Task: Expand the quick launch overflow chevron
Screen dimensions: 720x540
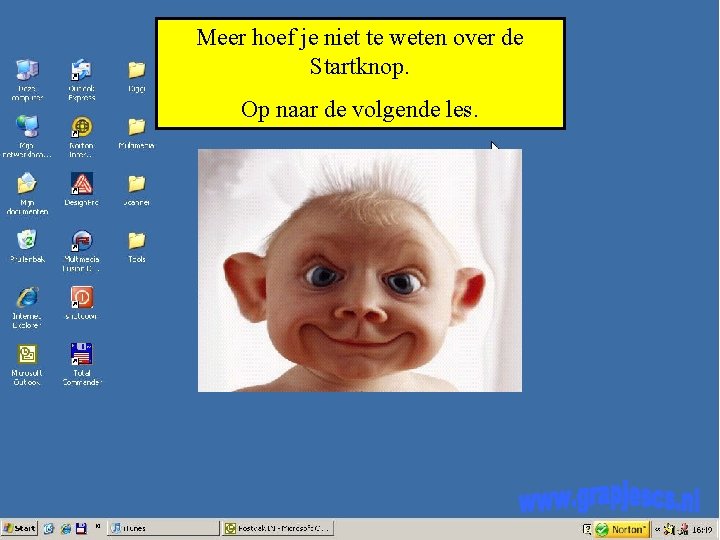Action: pos(97,526)
